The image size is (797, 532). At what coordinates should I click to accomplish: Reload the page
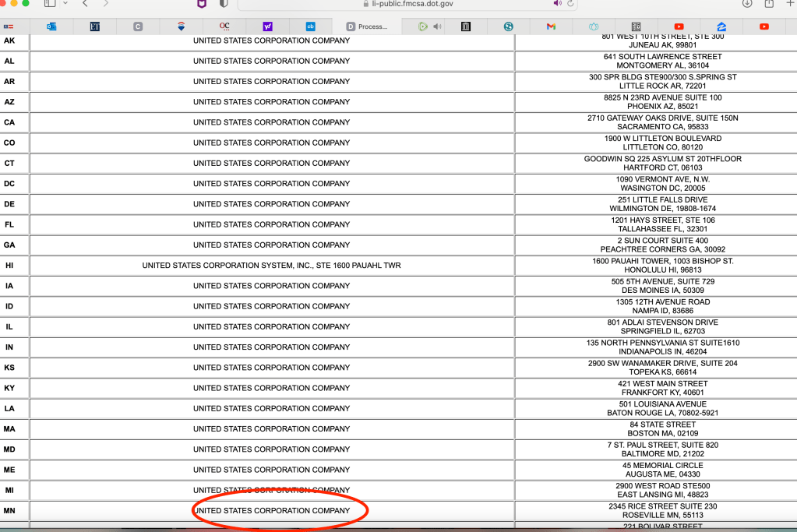[571, 4]
